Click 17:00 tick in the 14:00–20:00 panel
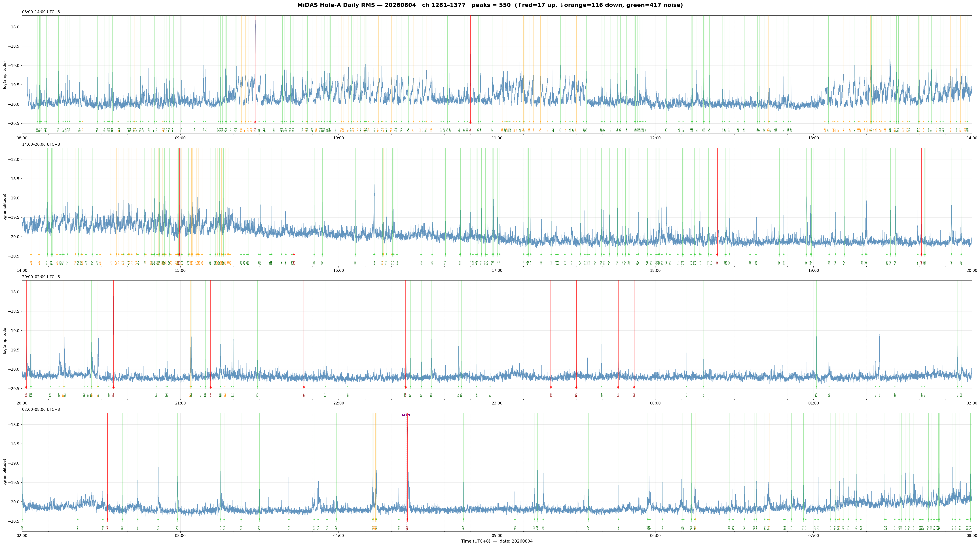980x546 pixels. [x=497, y=270]
